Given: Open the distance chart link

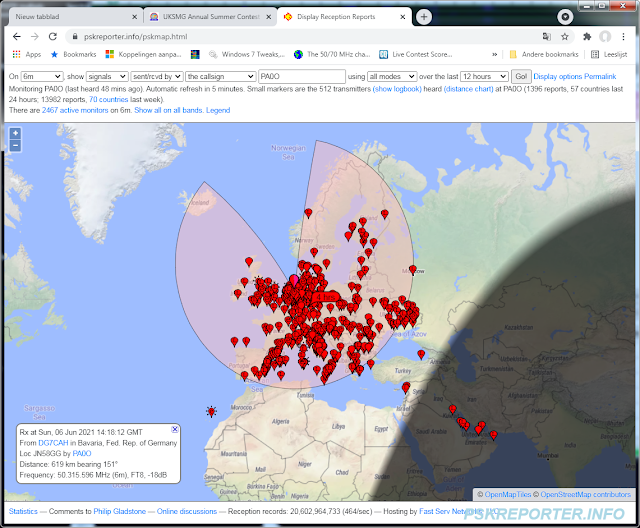Looking at the screenshot, I should [x=469, y=89].
